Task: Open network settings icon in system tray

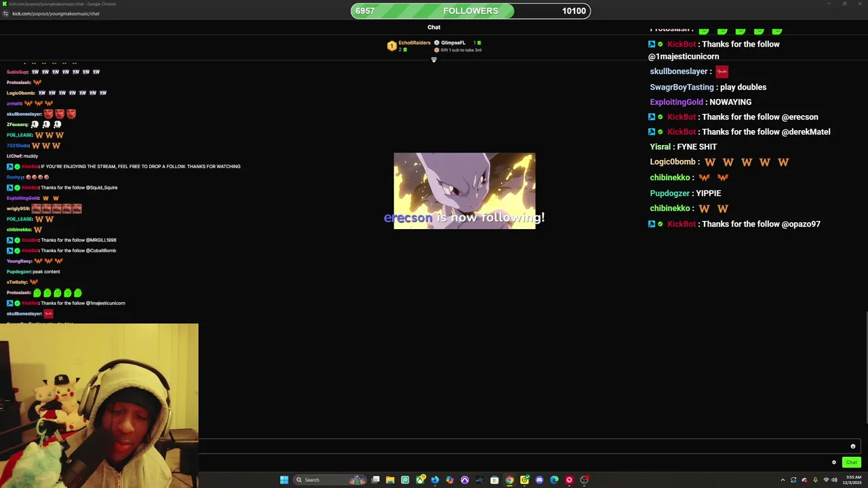Action: click(826, 480)
